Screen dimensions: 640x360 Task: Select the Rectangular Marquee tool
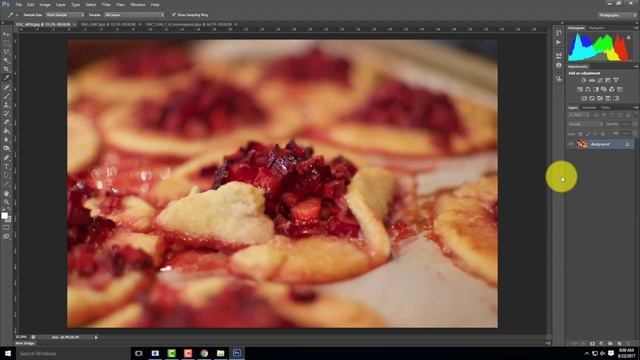click(x=6, y=43)
